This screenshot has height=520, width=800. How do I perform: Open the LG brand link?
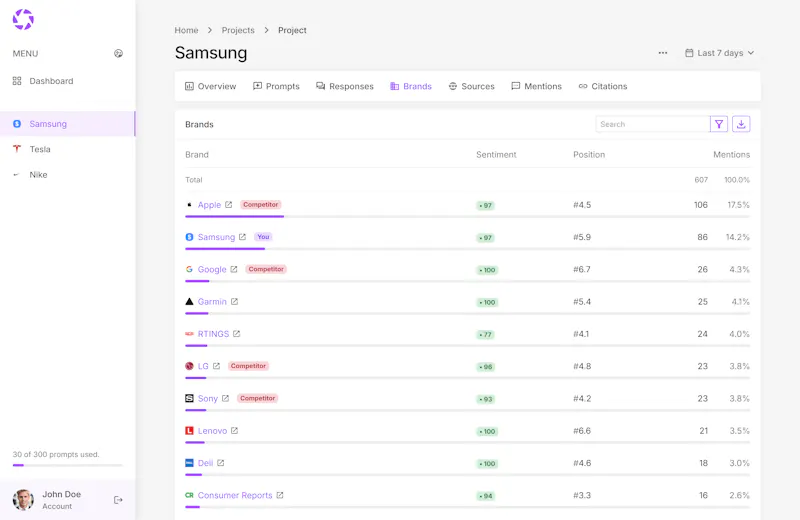pyautogui.click(x=203, y=366)
